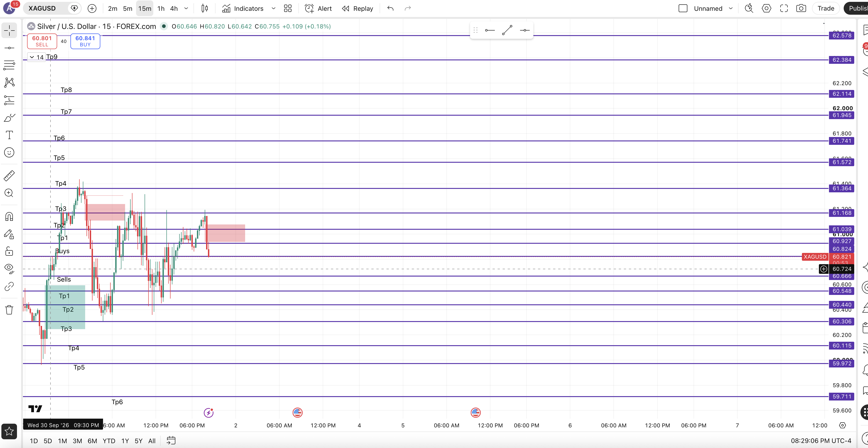Enter fullscreen mode
Viewport: 868px width, 448px height.
(784, 8)
